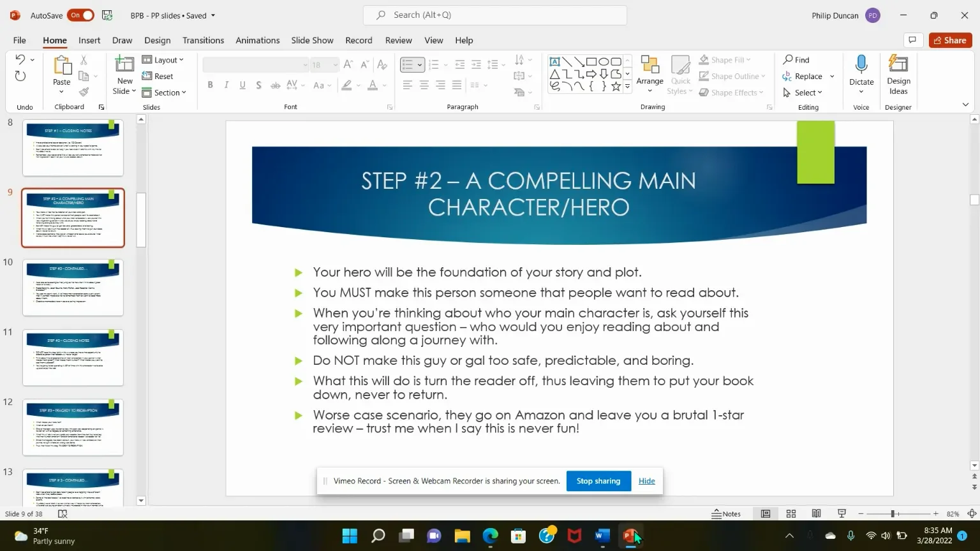The width and height of the screenshot is (980, 551).
Task: Open the Transitions ribbon tab
Action: (x=203, y=40)
